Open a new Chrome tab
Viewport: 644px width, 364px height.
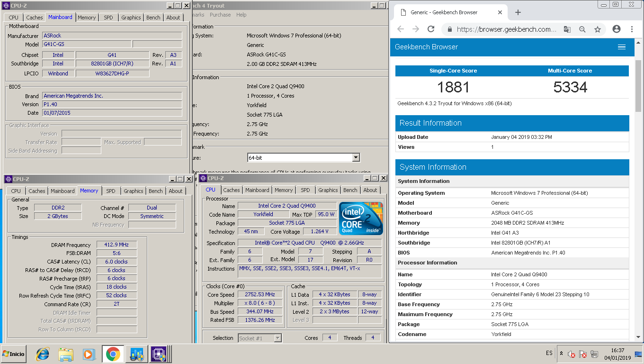(x=518, y=12)
